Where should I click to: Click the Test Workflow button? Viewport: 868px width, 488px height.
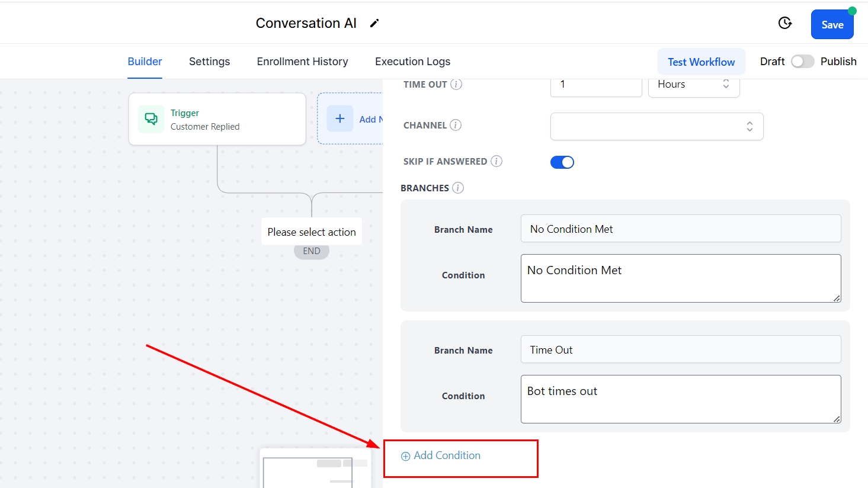click(x=701, y=62)
